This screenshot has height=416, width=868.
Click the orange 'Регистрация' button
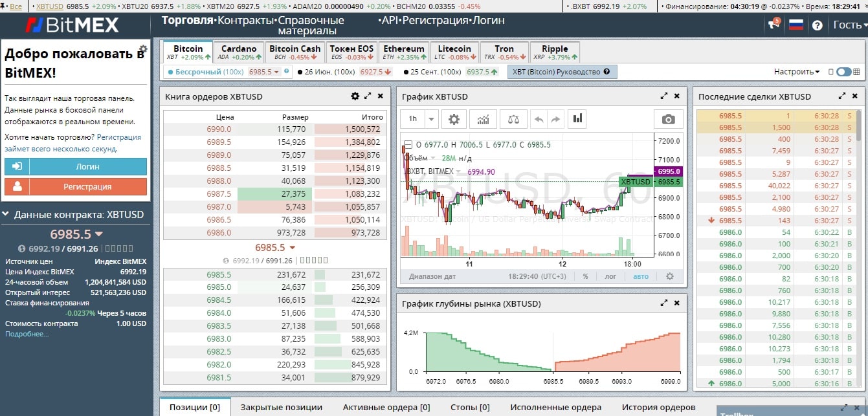coord(76,186)
